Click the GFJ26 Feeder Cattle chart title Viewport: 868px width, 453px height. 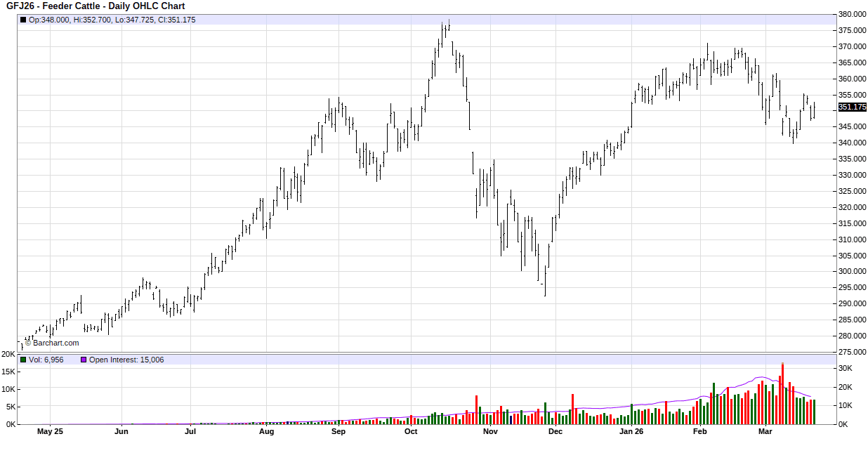pyautogui.click(x=96, y=6)
